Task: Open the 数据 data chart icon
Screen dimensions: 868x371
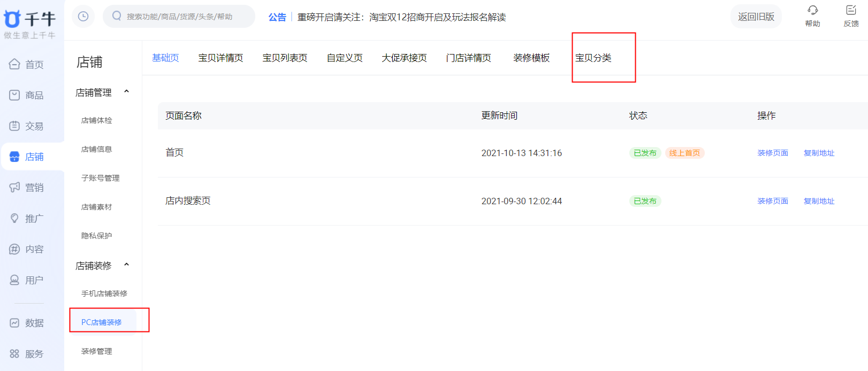Action: click(x=14, y=323)
